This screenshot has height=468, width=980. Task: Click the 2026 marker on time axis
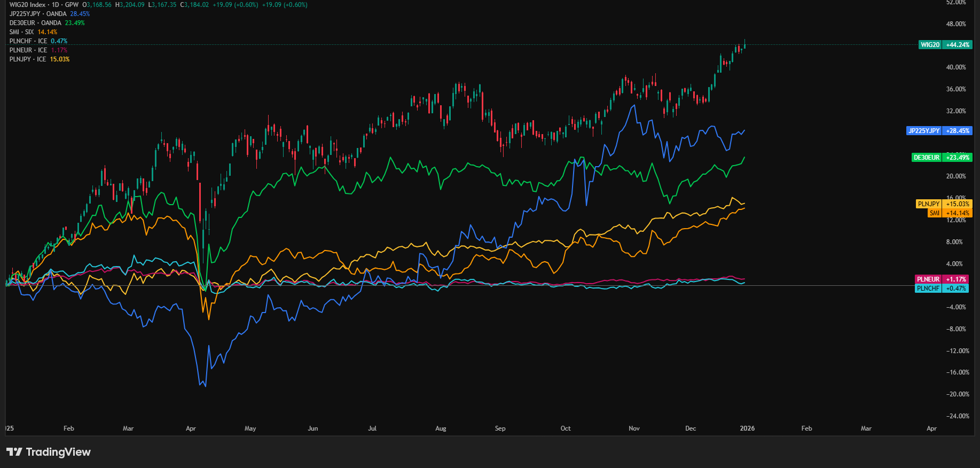(x=747, y=428)
